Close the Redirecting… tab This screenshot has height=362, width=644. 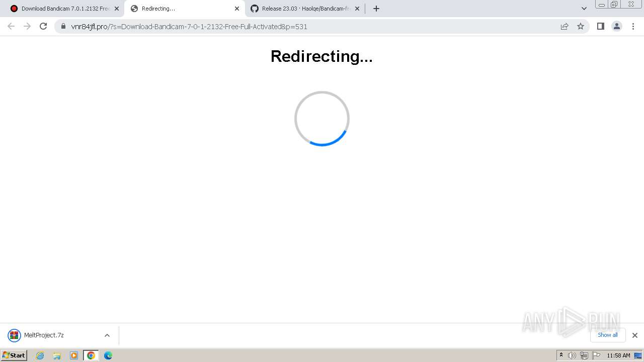237,9
